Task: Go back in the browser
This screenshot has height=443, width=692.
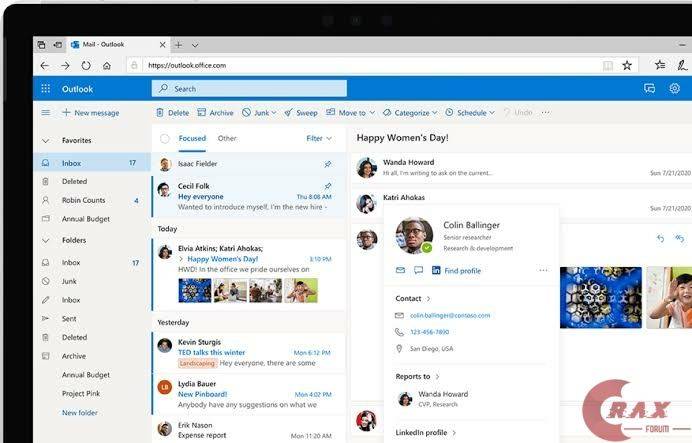Action: tap(45, 66)
